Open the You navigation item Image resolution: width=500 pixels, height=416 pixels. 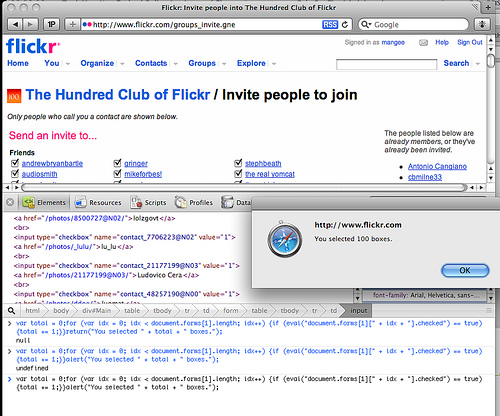pos(52,63)
